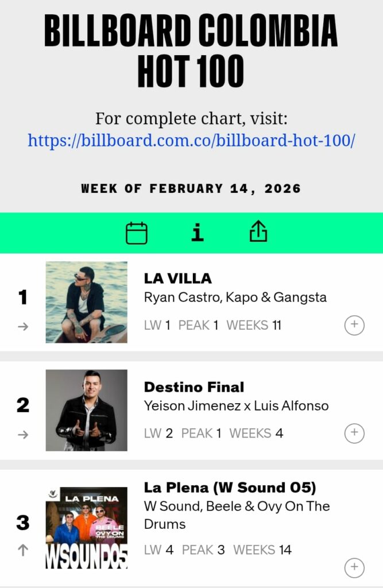Expand La Plena (W Sound 05) entry
Viewport: 383px width, 588px height.
[354, 568]
